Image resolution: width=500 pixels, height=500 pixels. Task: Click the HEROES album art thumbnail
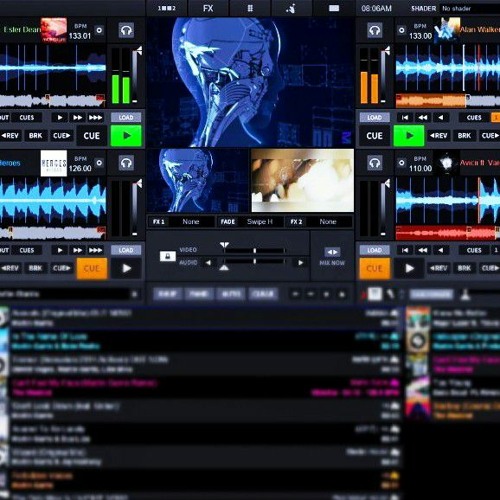coord(54,163)
